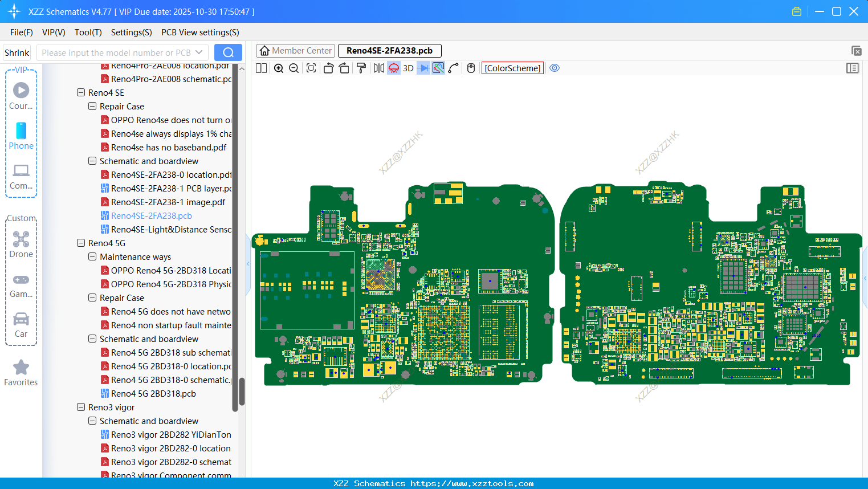The width and height of the screenshot is (868, 489).
Task: Toggle the diode mode button
Action: point(423,68)
